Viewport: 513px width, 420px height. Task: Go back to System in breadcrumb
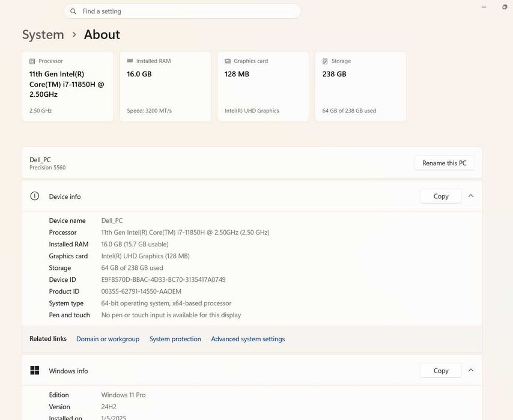(43, 35)
